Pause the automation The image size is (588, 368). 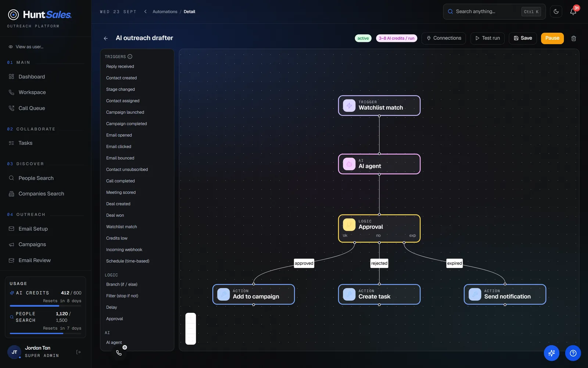552,38
